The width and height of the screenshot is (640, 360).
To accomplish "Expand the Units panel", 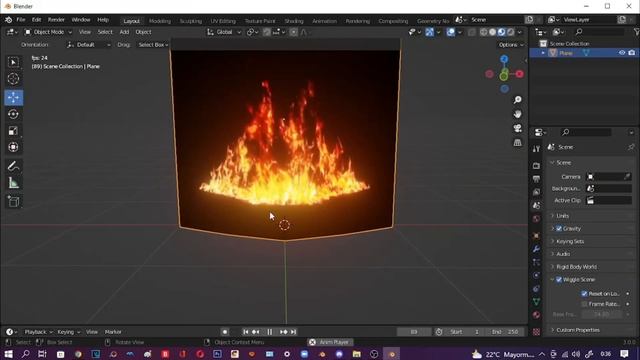I will [562, 216].
